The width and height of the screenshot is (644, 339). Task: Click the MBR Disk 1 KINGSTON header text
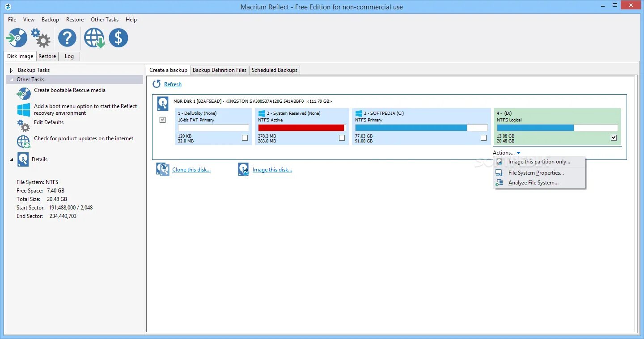pyautogui.click(x=253, y=101)
